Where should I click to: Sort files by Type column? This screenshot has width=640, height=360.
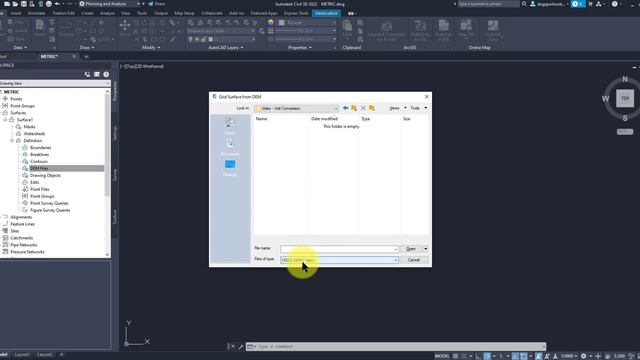tap(366, 119)
